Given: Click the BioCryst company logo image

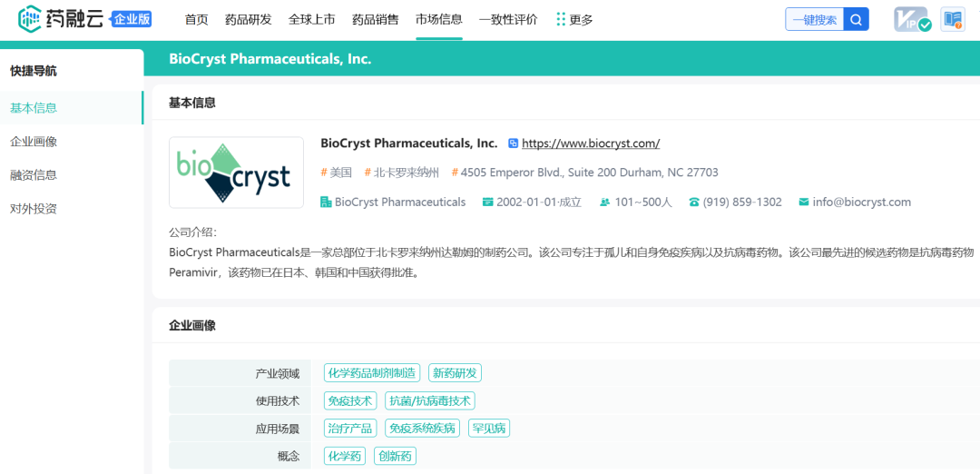Looking at the screenshot, I should (x=237, y=173).
